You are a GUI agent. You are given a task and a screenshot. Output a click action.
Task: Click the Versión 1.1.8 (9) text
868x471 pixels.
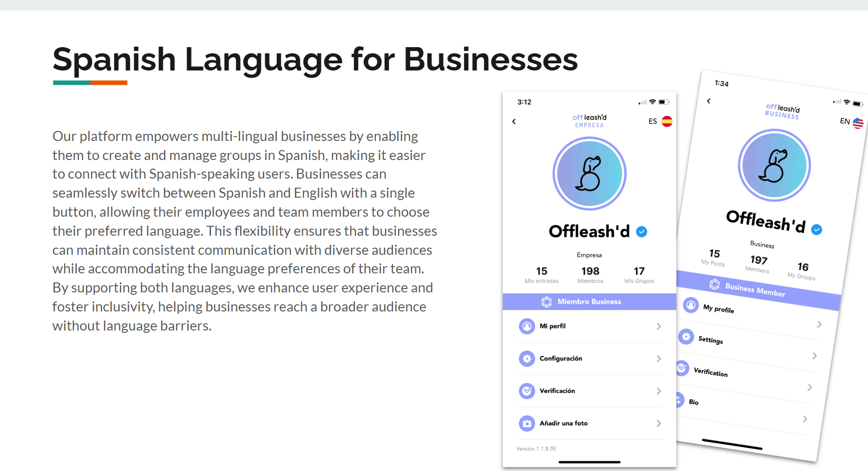(536, 449)
